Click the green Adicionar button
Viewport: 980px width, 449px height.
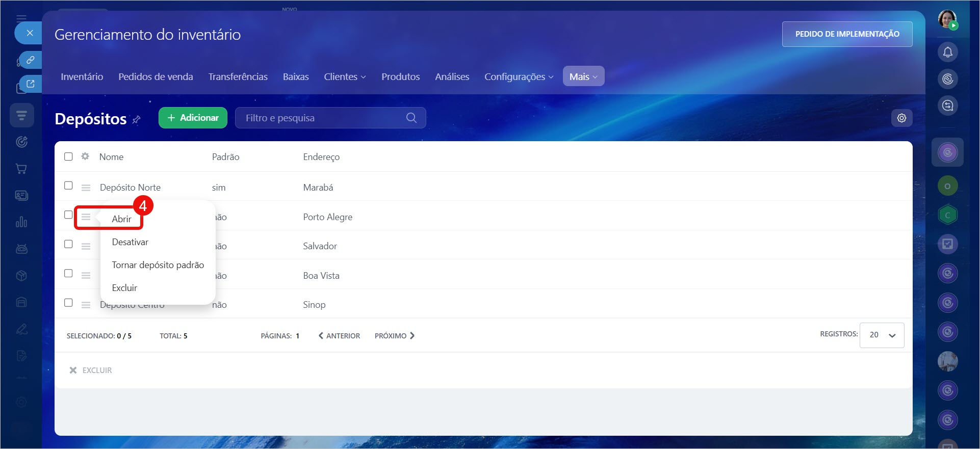click(193, 118)
